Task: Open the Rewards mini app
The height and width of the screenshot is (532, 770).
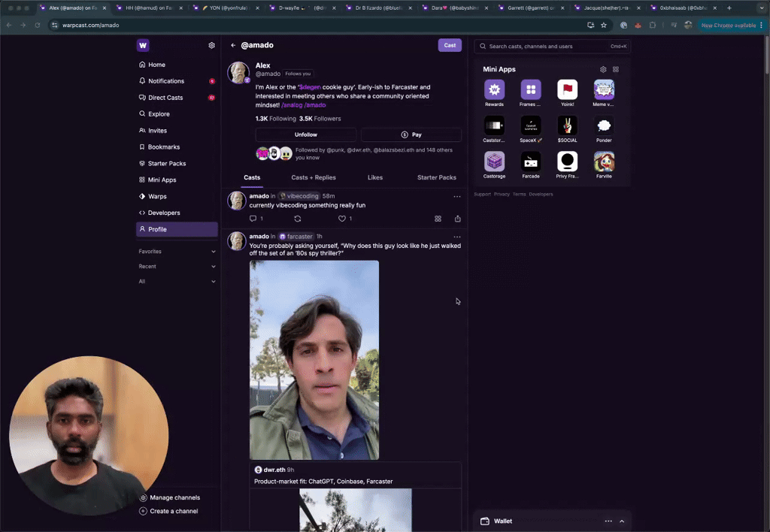Action: (494, 90)
